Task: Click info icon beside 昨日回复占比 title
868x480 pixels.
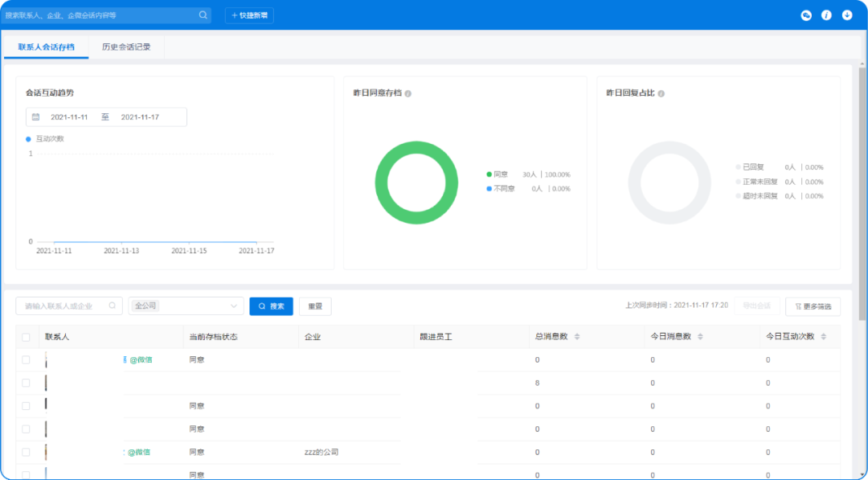Action: click(x=661, y=93)
